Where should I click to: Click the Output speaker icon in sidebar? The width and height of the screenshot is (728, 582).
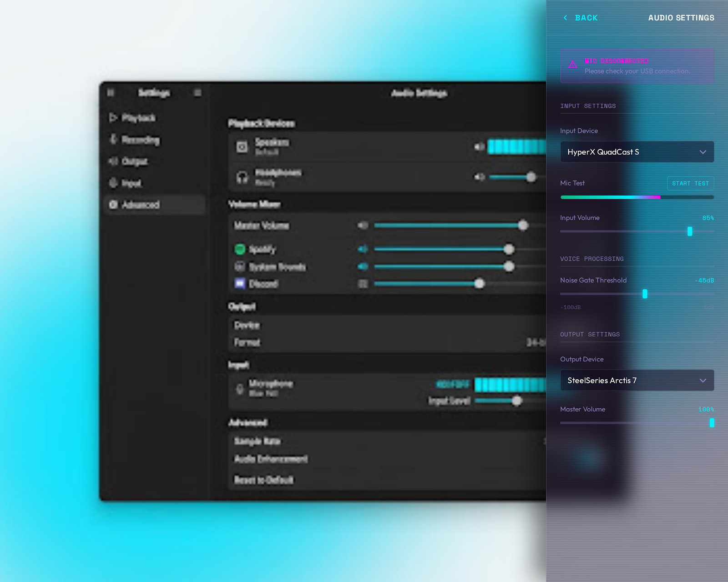113,161
